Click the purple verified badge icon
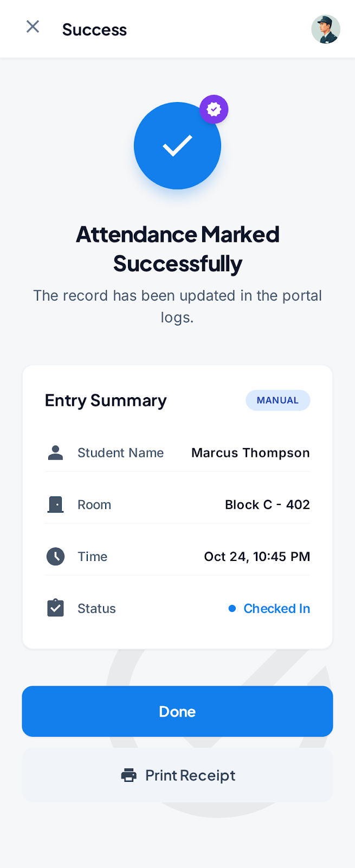 [214, 109]
